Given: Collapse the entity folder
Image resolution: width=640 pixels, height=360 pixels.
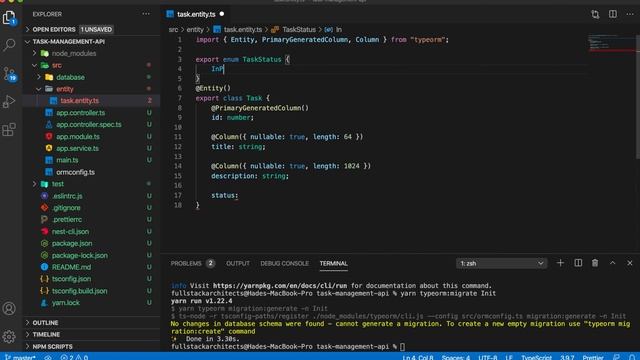Looking at the screenshot, I should 64,89.
